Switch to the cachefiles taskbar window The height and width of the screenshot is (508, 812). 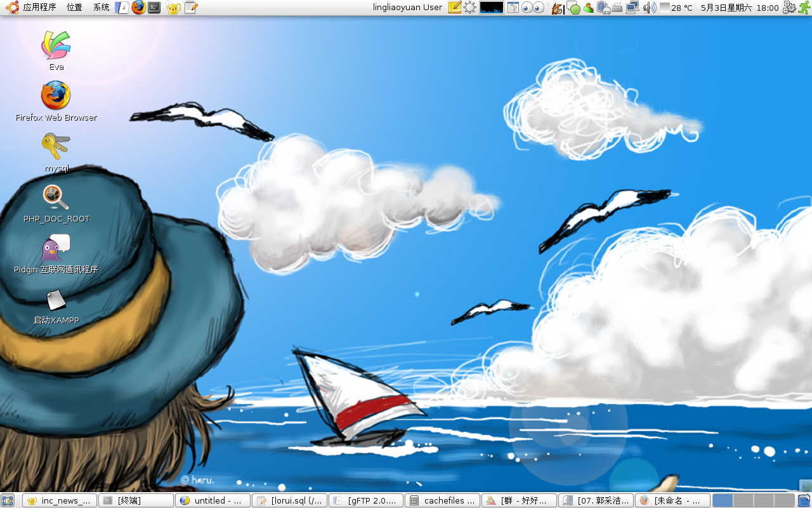[x=443, y=500]
